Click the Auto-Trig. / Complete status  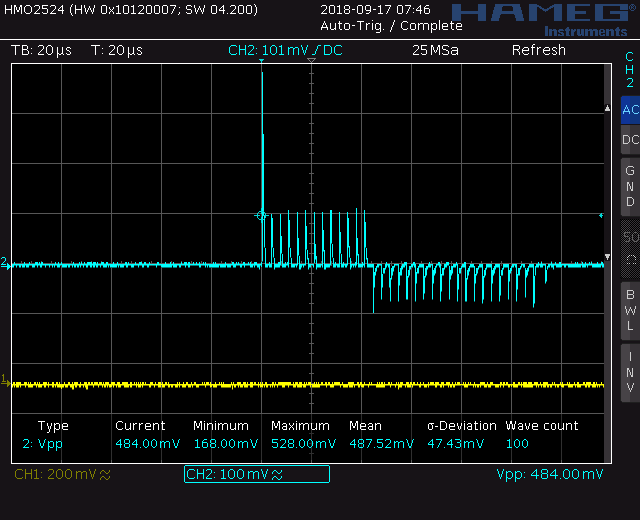391,26
